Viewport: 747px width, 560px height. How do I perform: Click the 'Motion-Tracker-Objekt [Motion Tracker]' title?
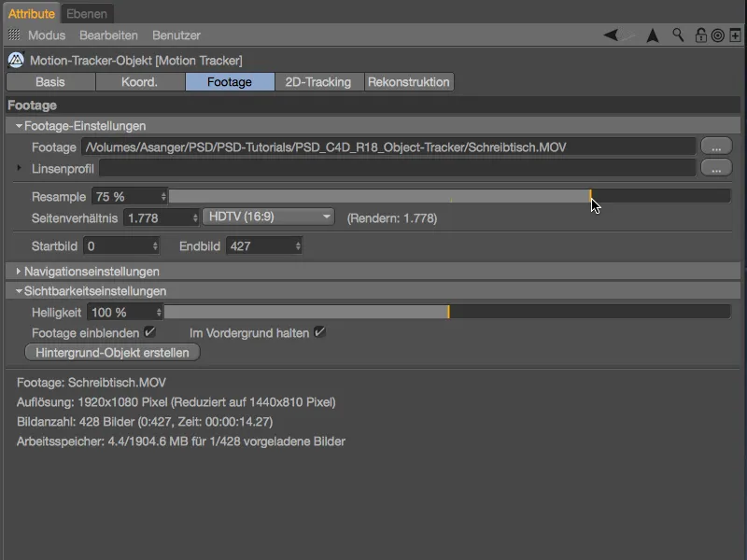tap(136, 61)
